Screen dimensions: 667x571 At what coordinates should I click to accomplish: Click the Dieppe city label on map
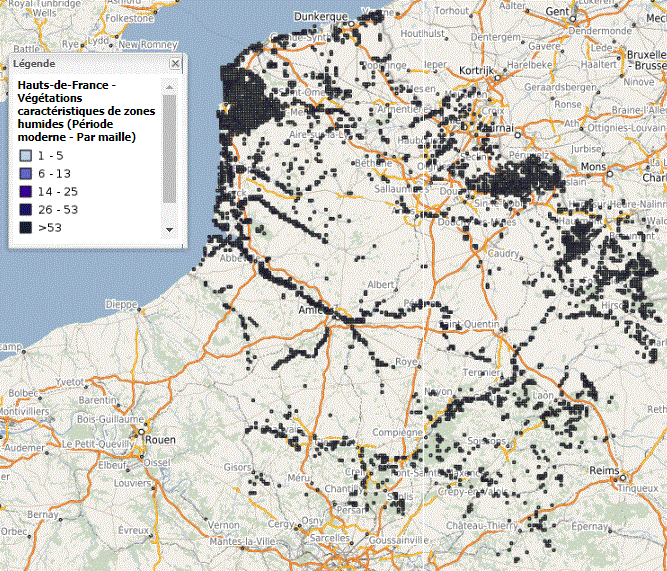coord(122,304)
